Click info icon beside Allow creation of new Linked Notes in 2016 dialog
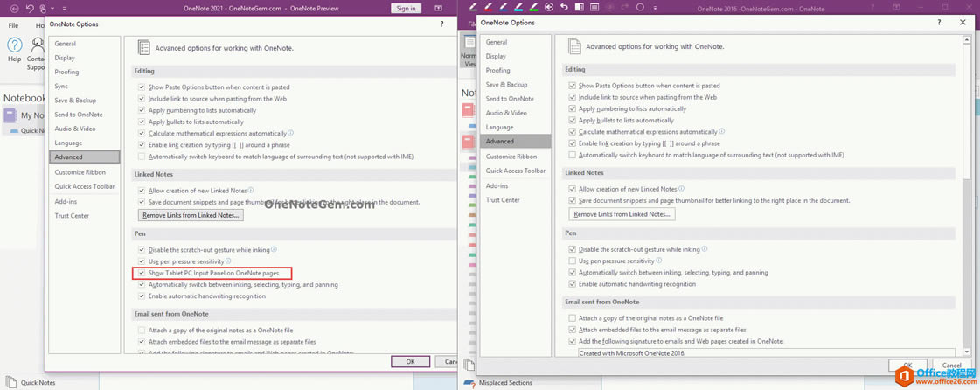This screenshot has width=980, height=390. [681, 188]
